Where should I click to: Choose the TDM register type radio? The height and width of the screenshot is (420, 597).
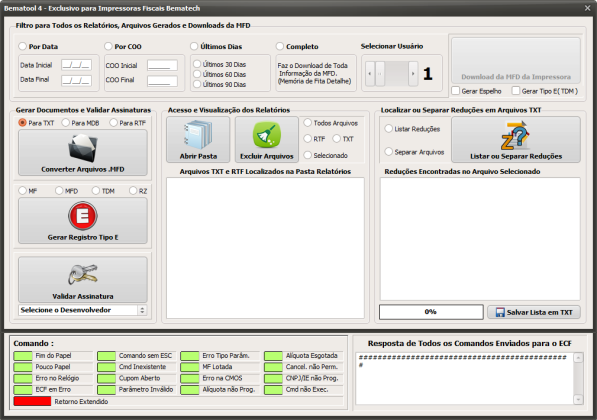[96, 190]
